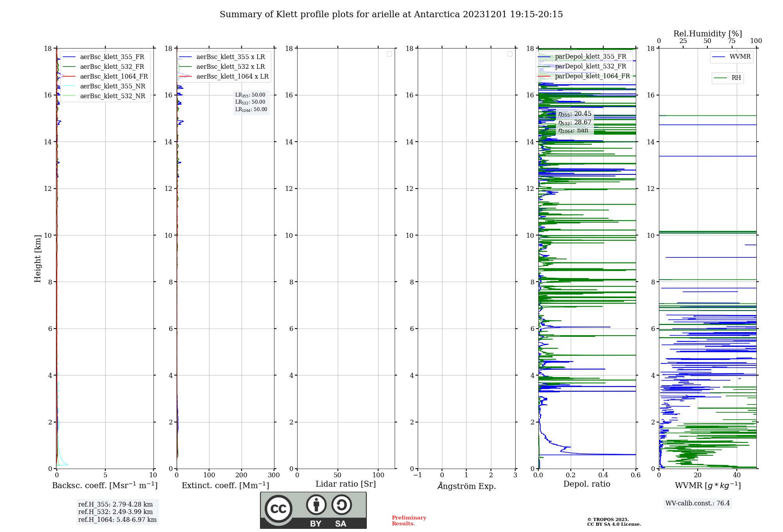Click the lidar ratio LR values box
The image size is (783, 532).
click(251, 102)
